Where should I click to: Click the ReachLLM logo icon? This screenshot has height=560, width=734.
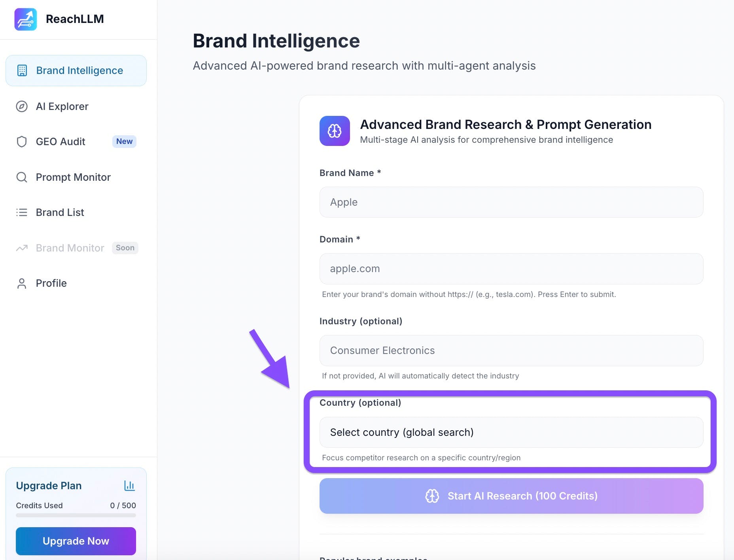tap(26, 19)
